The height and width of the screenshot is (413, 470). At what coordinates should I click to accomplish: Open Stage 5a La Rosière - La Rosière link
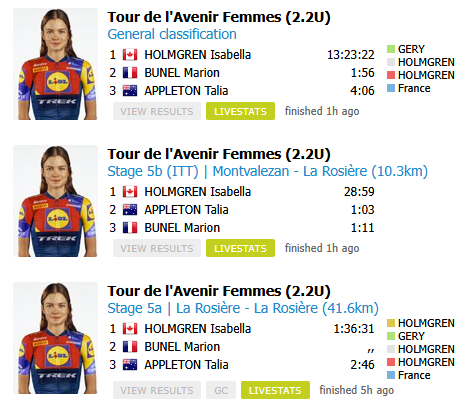pyautogui.click(x=243, y=308)
